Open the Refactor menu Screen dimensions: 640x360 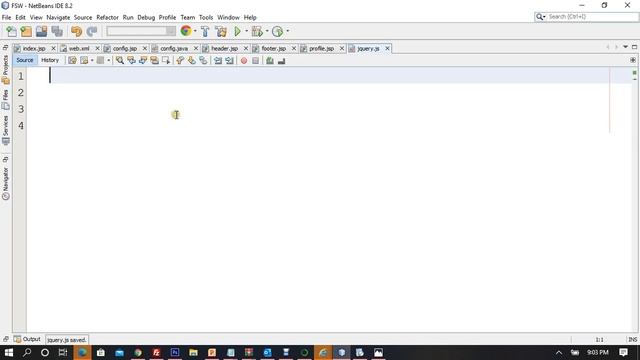point(107,18)
